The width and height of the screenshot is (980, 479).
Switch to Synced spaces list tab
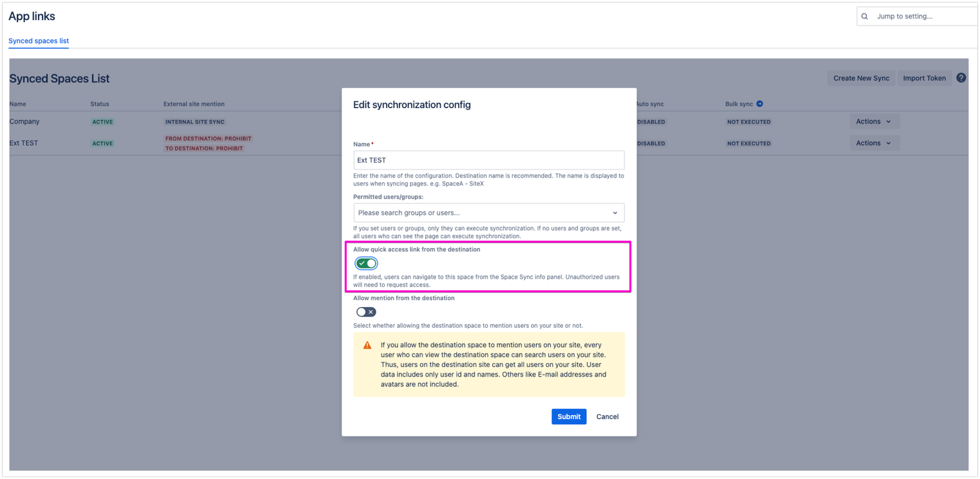pyautogui.click(x=39, y=41)
